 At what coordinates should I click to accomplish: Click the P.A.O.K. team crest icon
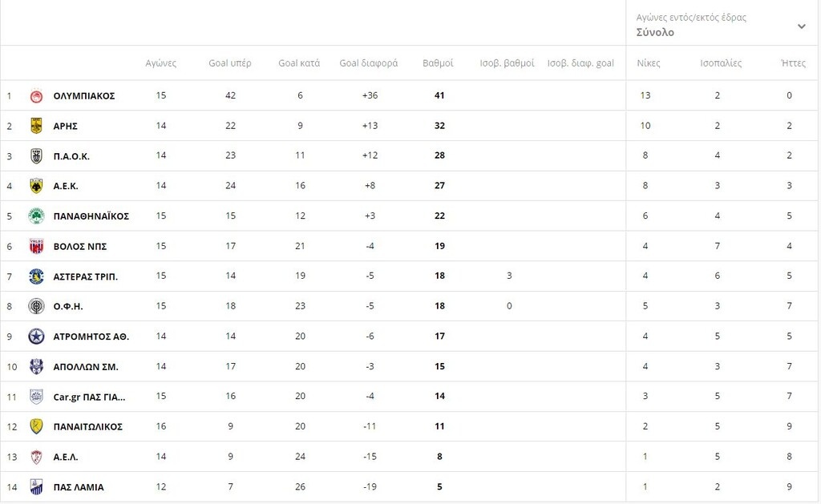pyautogui.click(x=36, y=156)
